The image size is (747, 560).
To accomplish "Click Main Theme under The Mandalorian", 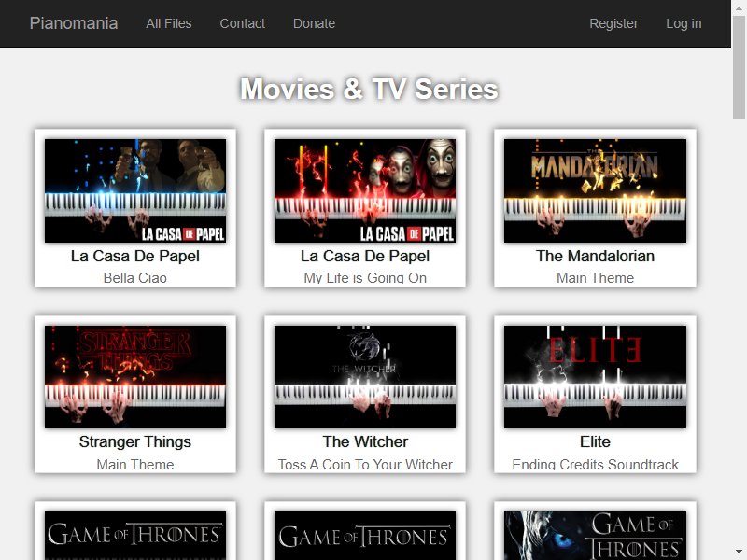I will (595, 277).
